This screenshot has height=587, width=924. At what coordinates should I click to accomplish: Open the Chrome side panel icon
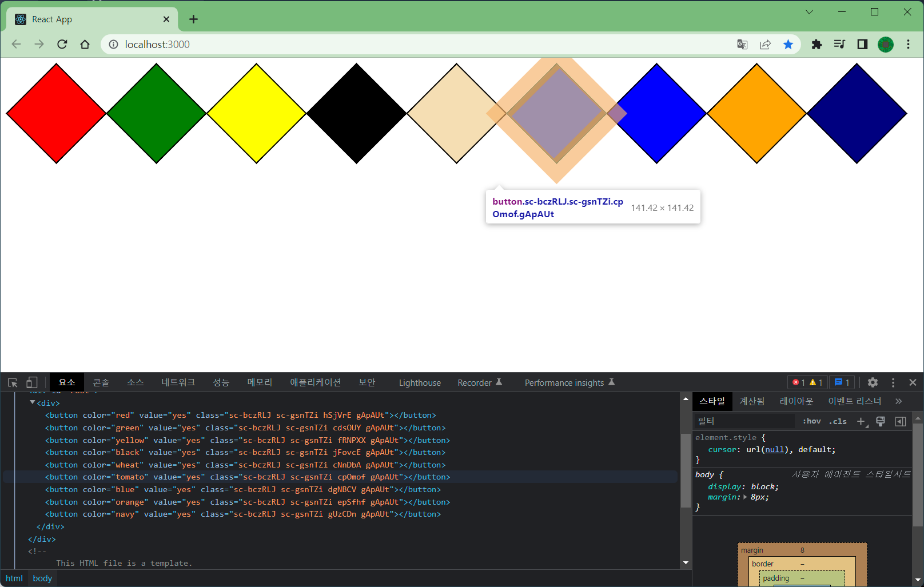(x=862, y=44)
